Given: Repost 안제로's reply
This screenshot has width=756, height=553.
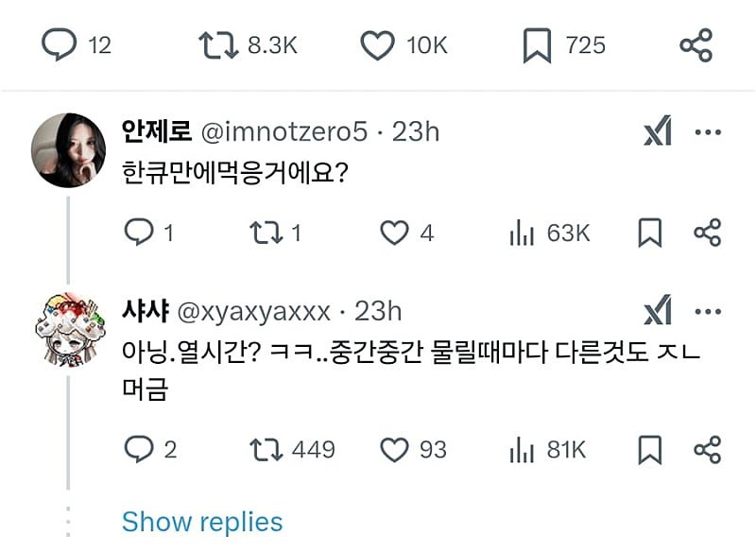Looking at the screenshot, I should coord(264,233).
